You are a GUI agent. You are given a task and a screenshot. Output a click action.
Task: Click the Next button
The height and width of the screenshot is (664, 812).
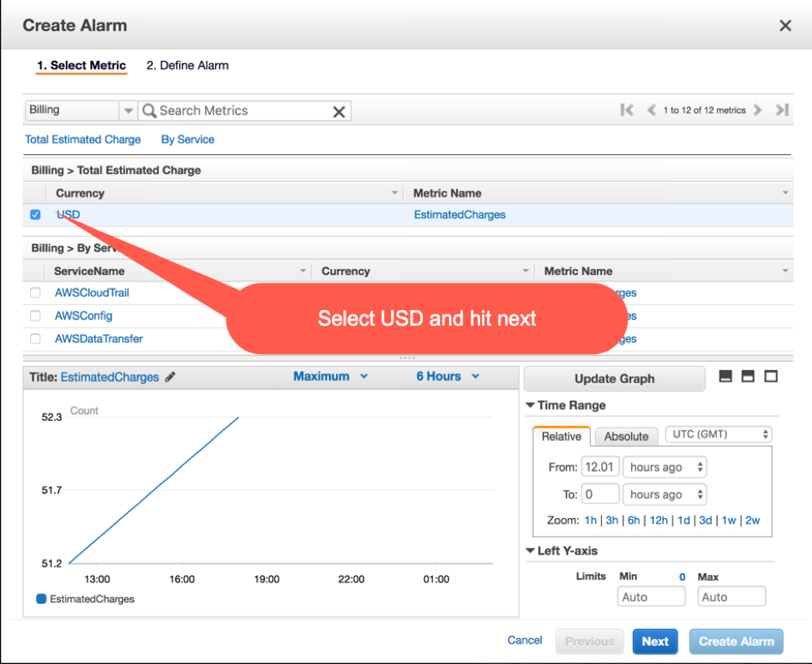point(655,642)
